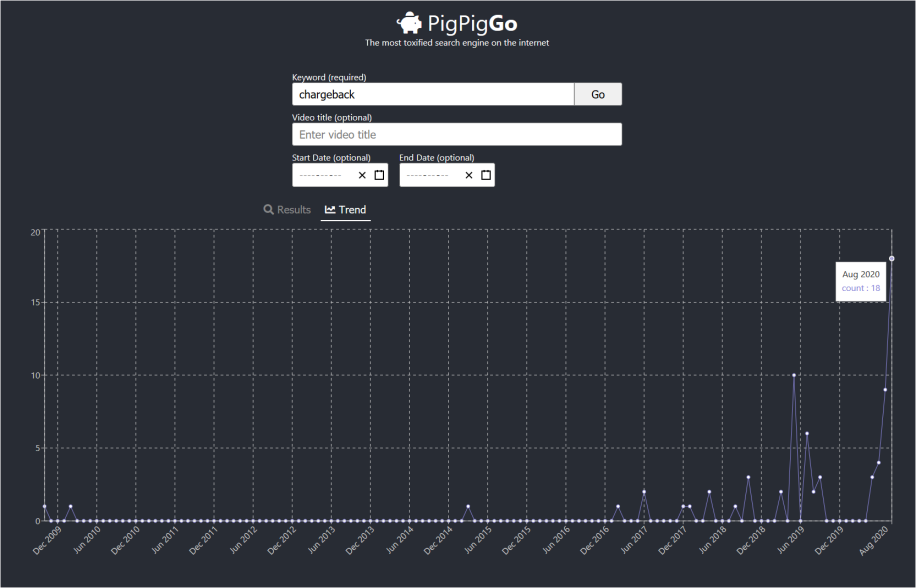Click the PigPigGo pig logo icon
Viewport: 916px width, 588px height.
pos(409,23)
